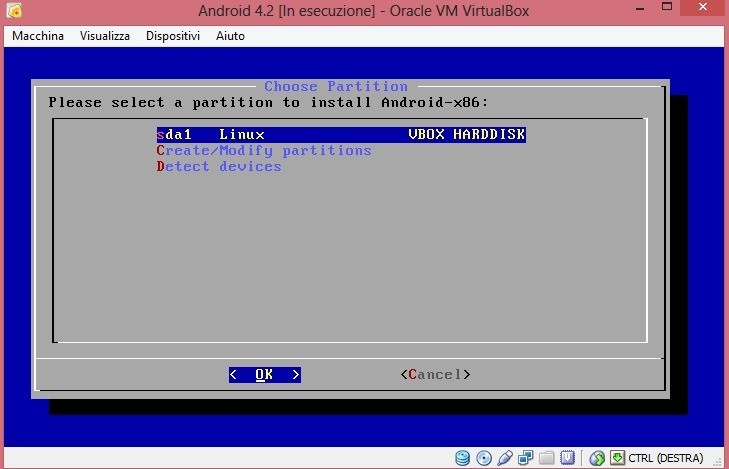
Task: Click the shared folders status icon
Action: (547, 458)
